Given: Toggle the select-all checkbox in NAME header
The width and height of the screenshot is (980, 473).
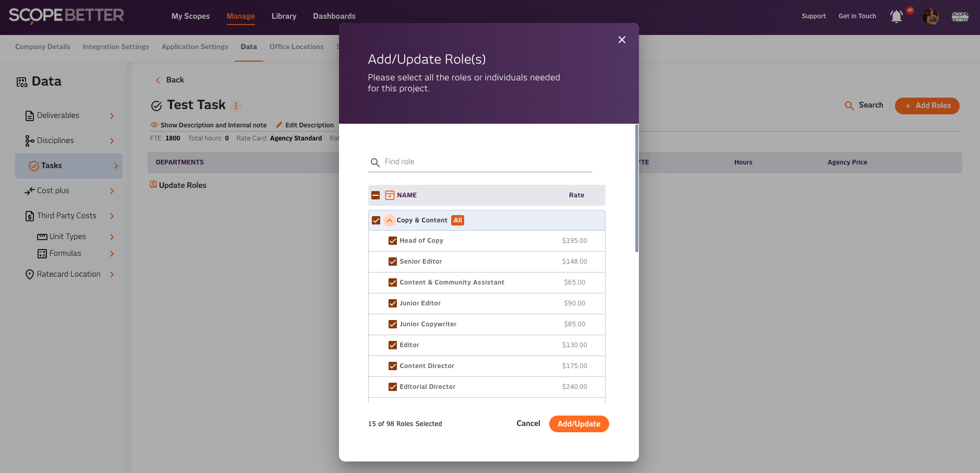Looking at the screenshot, I should [x=376, y=195].
